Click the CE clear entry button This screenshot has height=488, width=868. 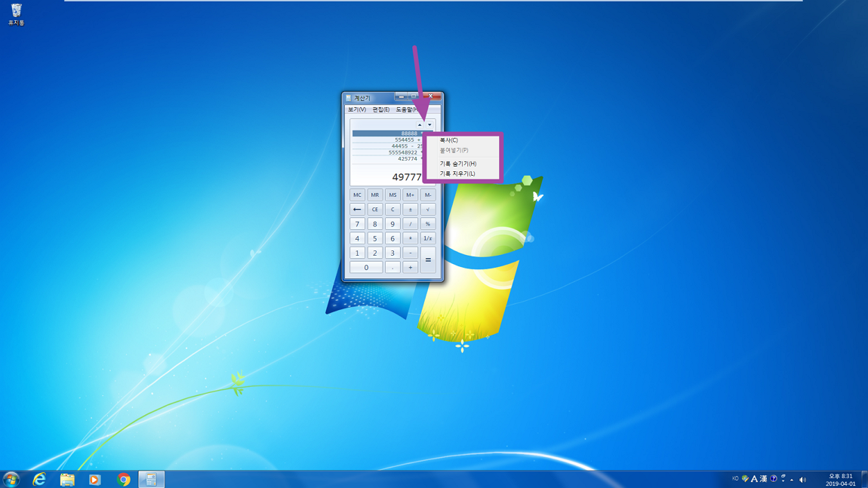(375, 210)
